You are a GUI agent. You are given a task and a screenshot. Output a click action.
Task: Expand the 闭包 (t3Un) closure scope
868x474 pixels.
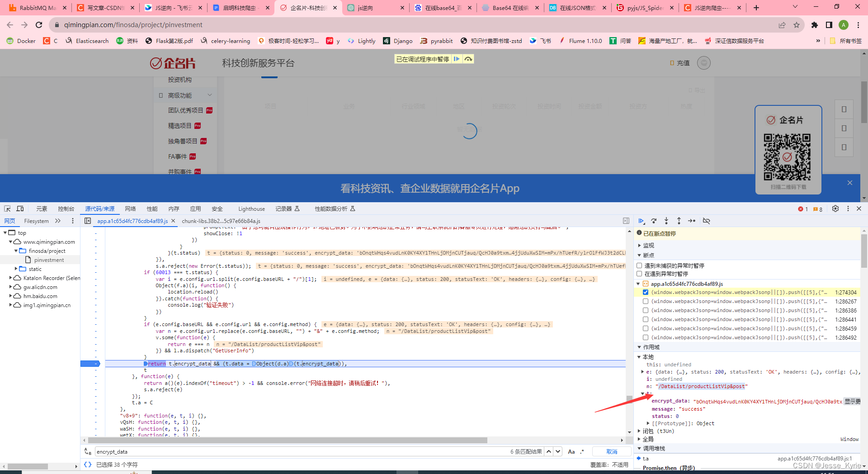[x=639, y=431]
